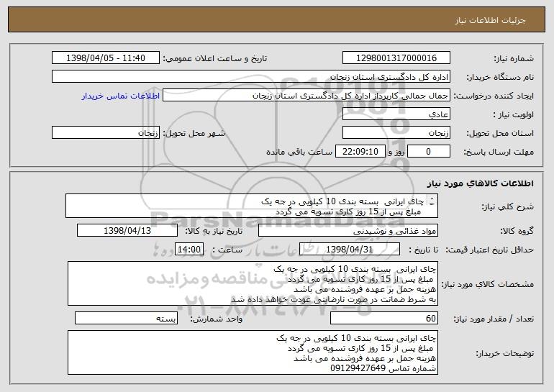Click the delivery province field زنجان

click(396, 133)
